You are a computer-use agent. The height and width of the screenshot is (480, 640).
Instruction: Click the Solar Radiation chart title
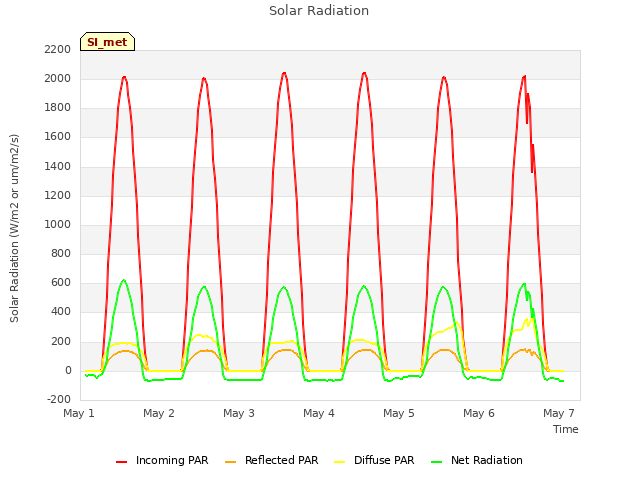pyautogui.click(x=319, y=11)
